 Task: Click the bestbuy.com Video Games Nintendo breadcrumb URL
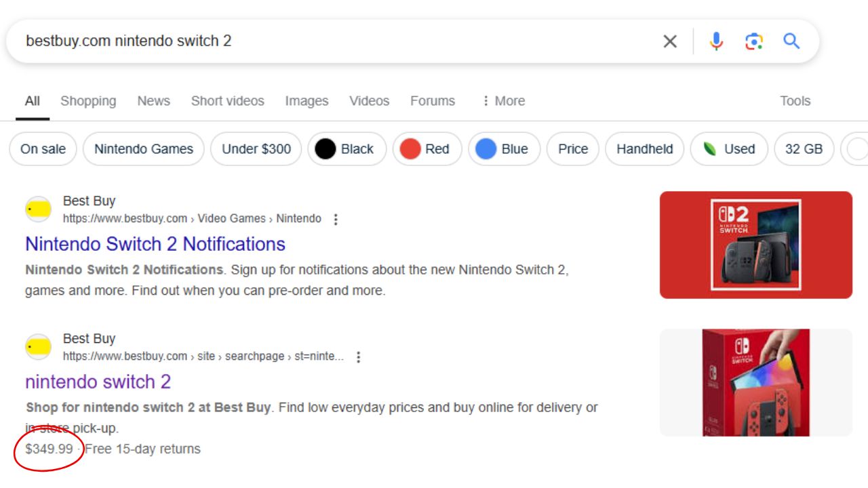192,219
